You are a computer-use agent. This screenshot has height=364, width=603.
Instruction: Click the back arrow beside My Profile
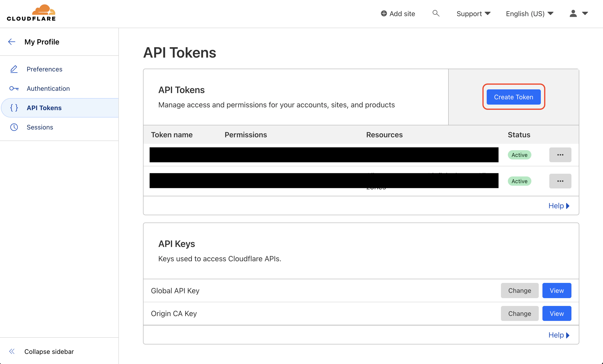click(x=12, y=42)
